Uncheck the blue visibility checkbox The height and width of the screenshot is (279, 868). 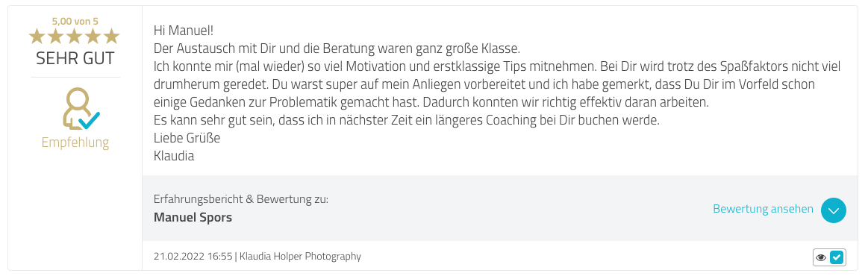[x=837, y=257]
